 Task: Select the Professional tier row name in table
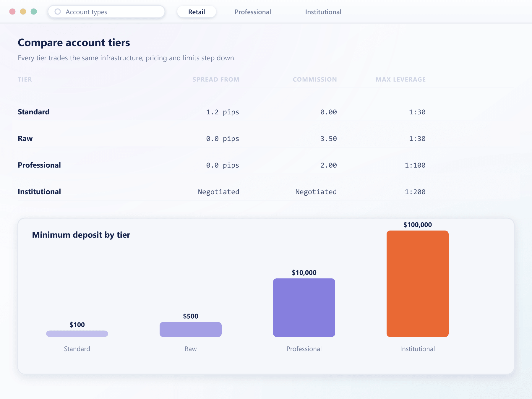click(39, 165)
